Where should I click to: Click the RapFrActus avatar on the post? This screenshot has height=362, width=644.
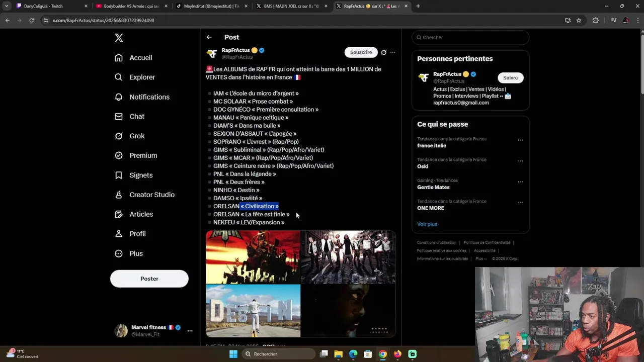212,53
